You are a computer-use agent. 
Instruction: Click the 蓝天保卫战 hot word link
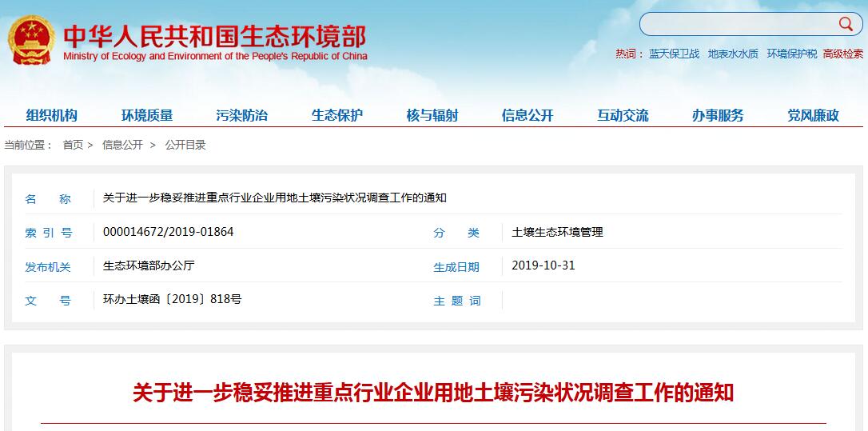(x=674, y=54)
